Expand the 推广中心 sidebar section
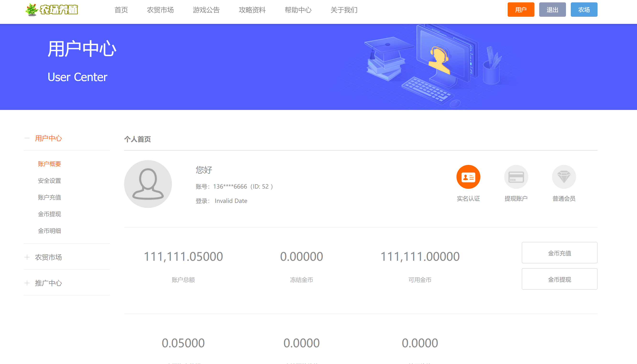Image resolution: width=637 pixels, height=364 pixels. [x=27, y=283]
